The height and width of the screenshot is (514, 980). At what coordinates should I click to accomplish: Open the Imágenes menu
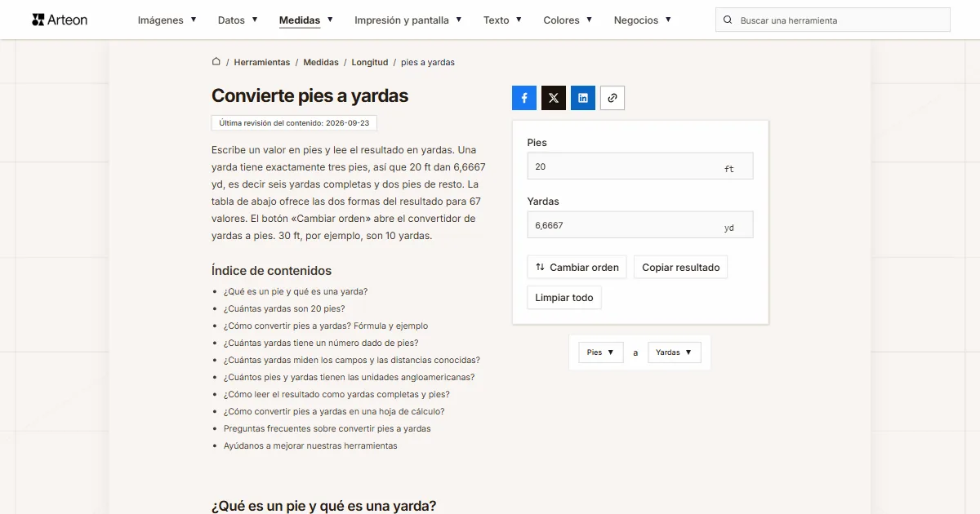point(167,20)
